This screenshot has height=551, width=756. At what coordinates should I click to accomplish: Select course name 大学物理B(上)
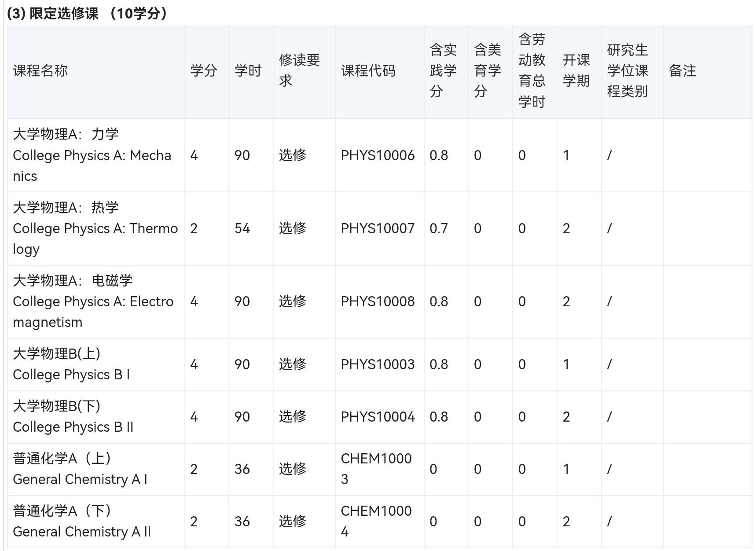[x=57, y=353]
